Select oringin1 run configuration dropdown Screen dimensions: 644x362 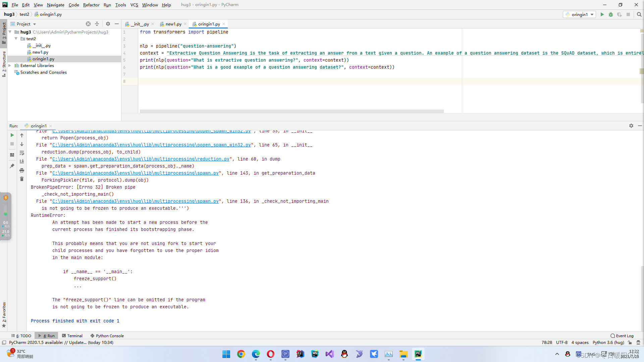pyautogui.click(x=579, y=15)
